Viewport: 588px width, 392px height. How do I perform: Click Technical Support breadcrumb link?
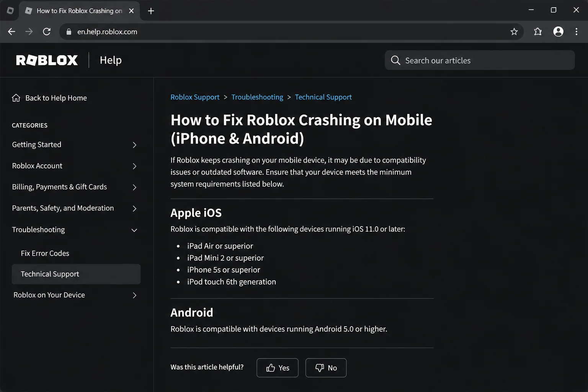(323, 97)
